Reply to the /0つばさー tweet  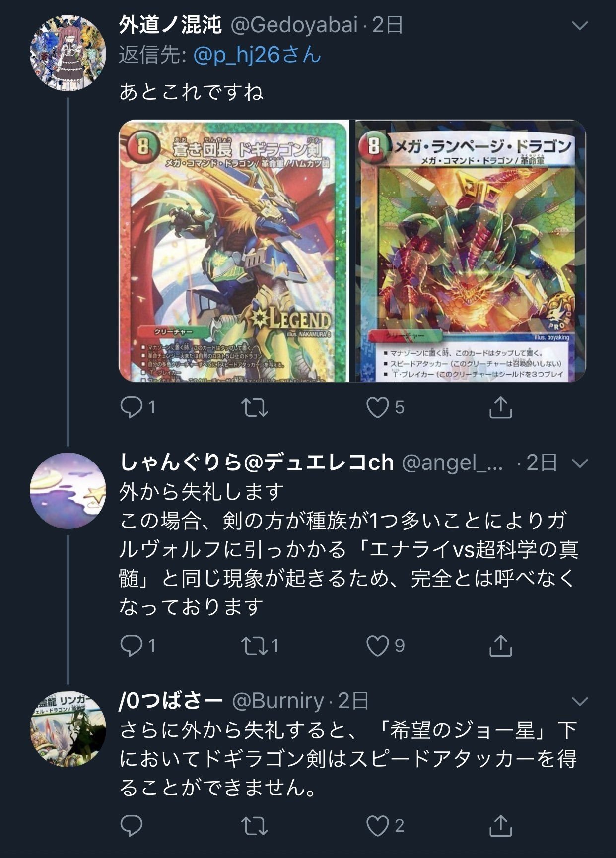point(132,826)
